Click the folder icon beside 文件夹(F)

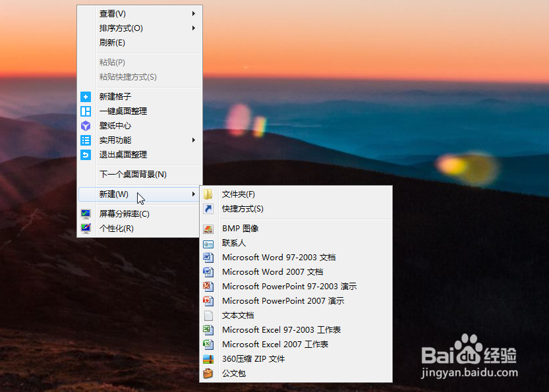(208, 194)
